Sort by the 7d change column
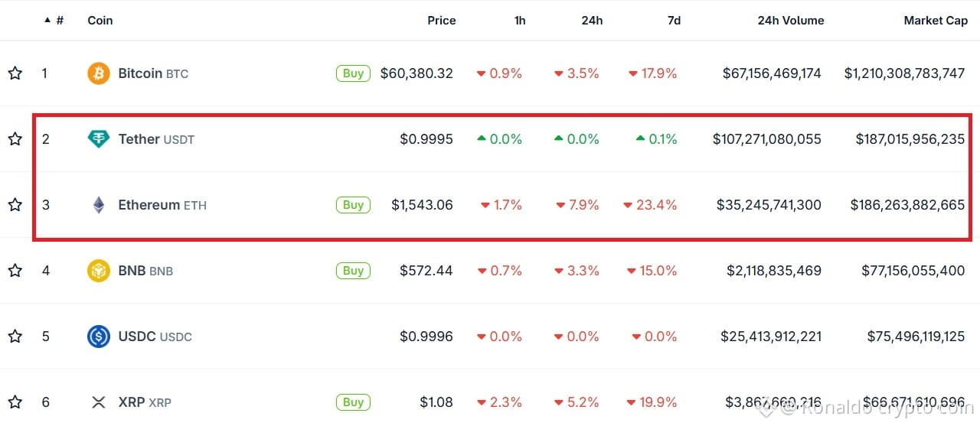 coord(674,21)
